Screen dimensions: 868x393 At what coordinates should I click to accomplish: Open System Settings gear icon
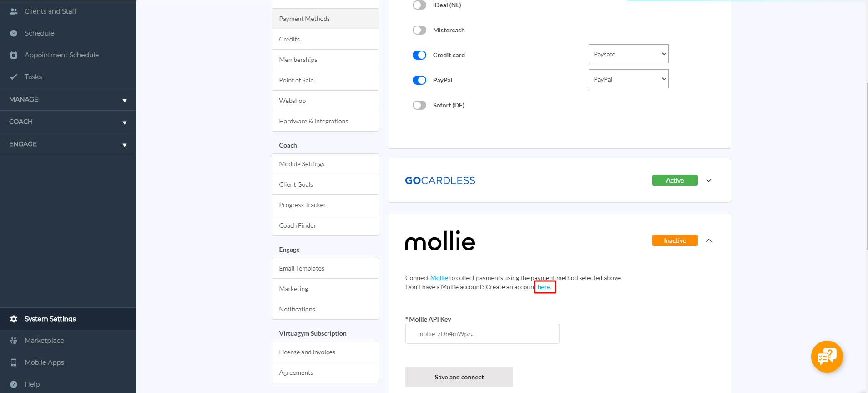[14, 319]
